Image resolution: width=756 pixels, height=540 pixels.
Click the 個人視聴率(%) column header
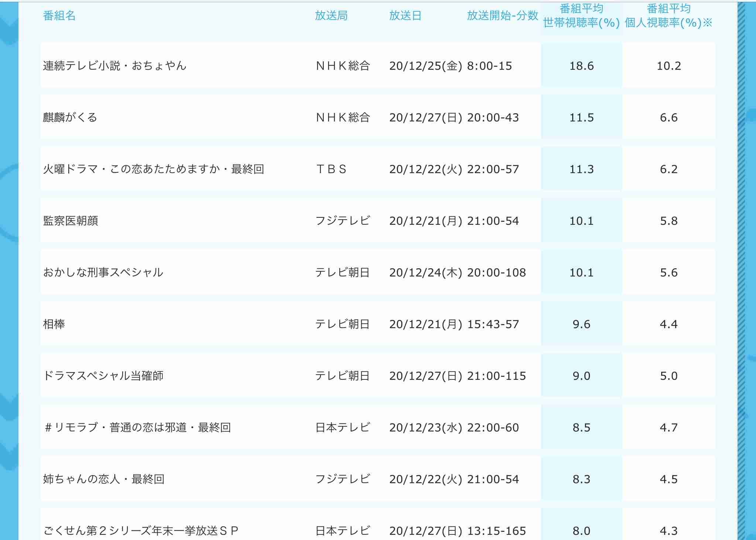tap(669, 16)
